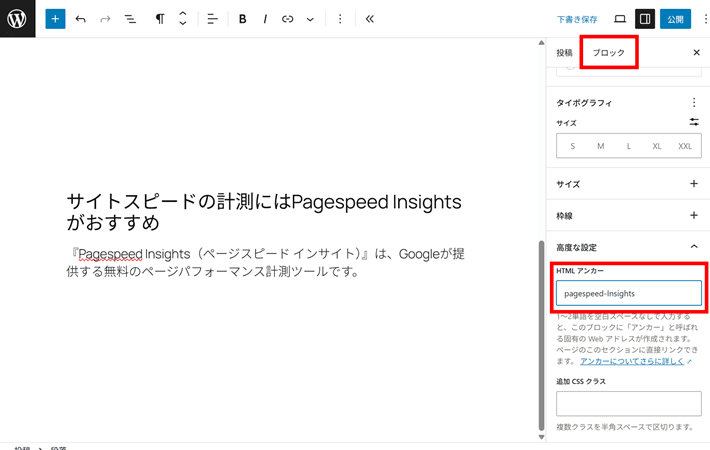710x450 pixels.
Task: Redo the last undone edit
Action: [105, 19]
